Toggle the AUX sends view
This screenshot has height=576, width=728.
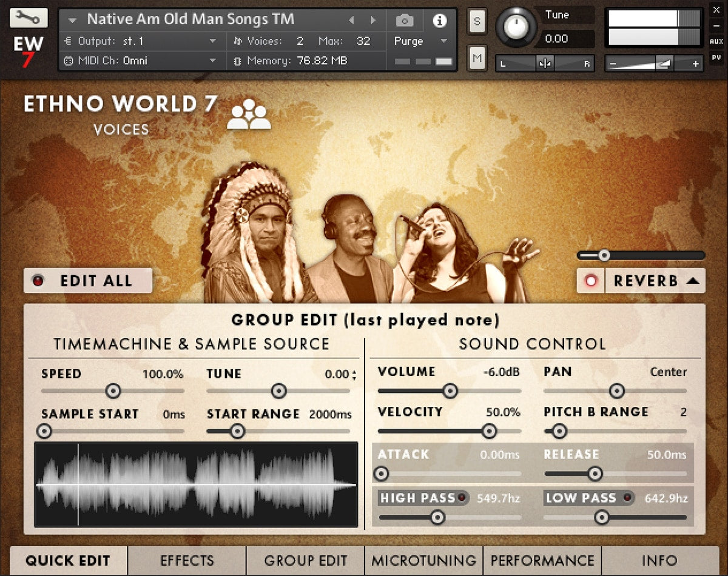(716, 41)
